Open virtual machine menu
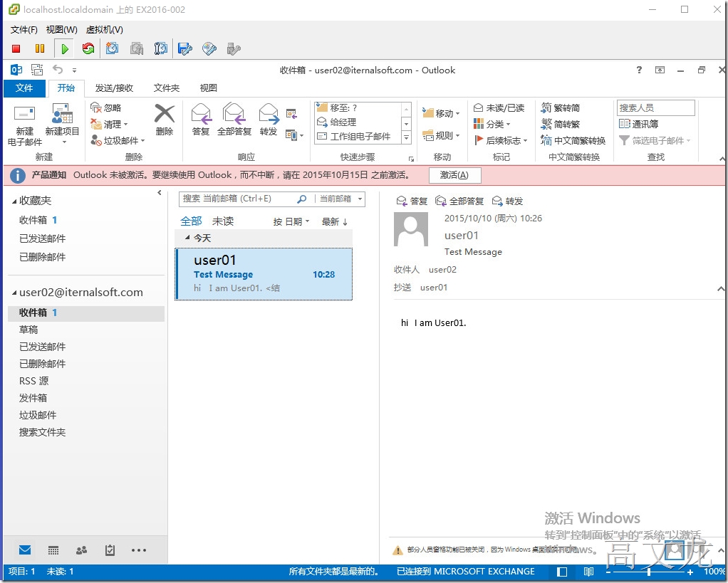This screenshot has height=583, width=728. (x=105, y=30)
